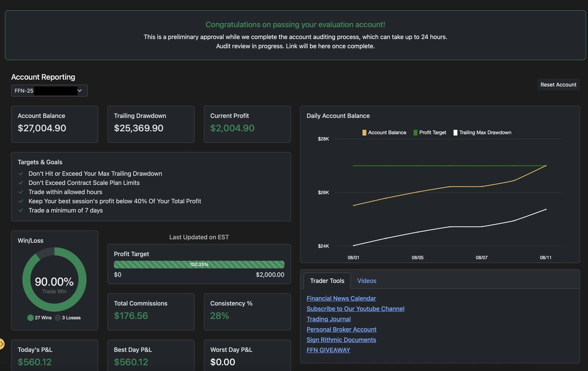This screenshot has width=588, height=371.
Task: Click the 90.00% Trade Win donut chart
Action: 54,281
